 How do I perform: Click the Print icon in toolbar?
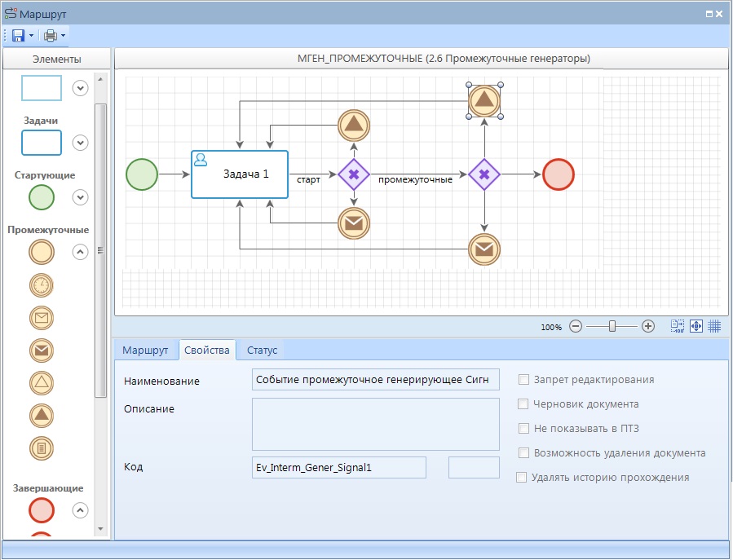(51, 35)
